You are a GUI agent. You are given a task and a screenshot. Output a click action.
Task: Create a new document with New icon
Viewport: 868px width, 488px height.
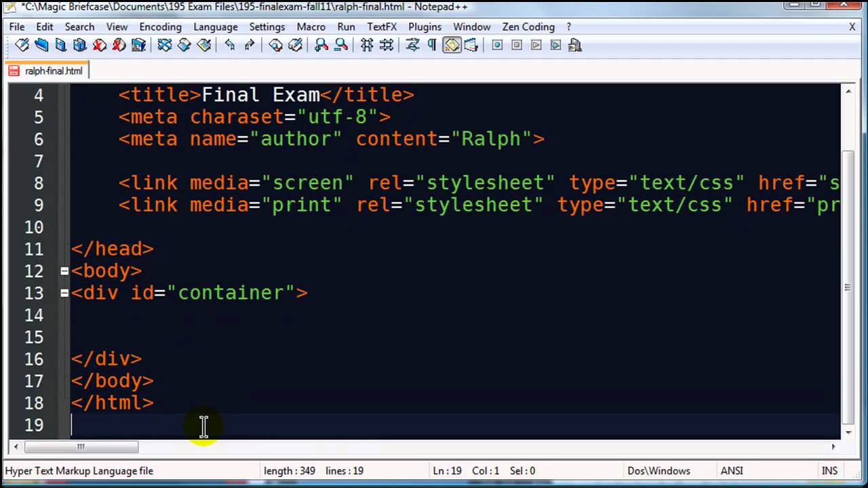22,45
